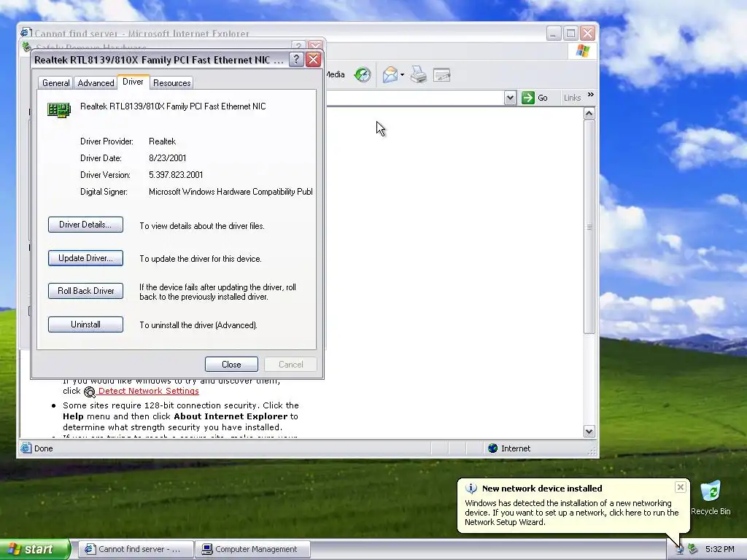The width and height of the screenshot is (747, 560).
Task: Click the Driver Provider value Realtek
Action: (x=162, y=141)
